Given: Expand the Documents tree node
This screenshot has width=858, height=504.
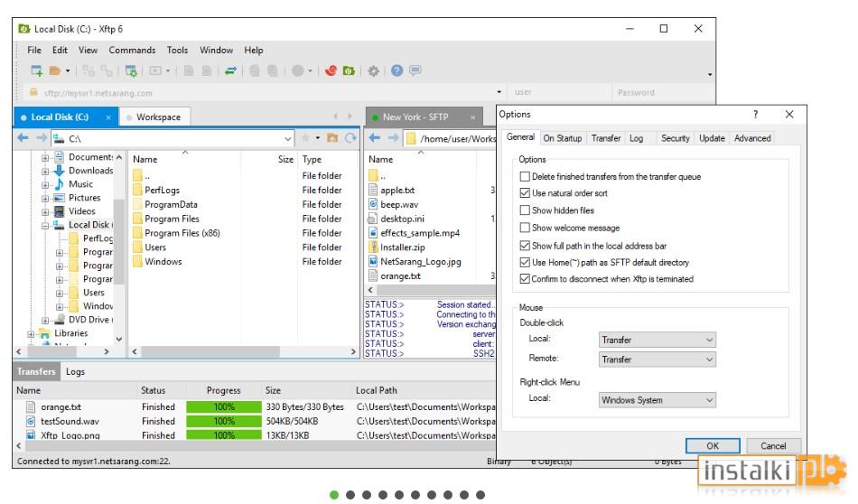Looking at the screenshot, I should (x=45, y=157).
